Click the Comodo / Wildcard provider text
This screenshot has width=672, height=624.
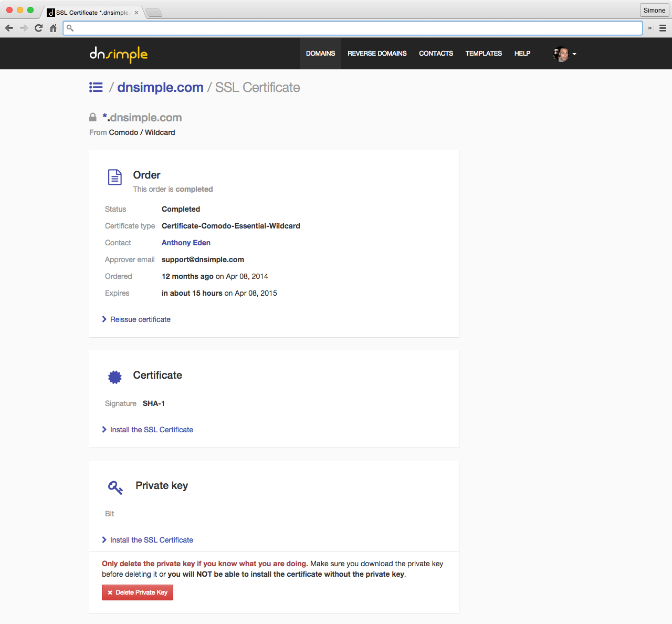142,132
